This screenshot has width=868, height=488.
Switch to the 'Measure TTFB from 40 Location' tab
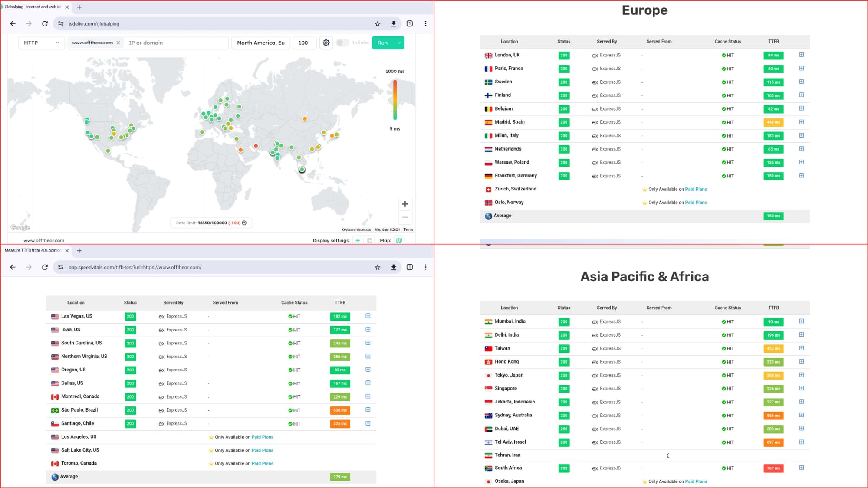[x=33, y=250]
